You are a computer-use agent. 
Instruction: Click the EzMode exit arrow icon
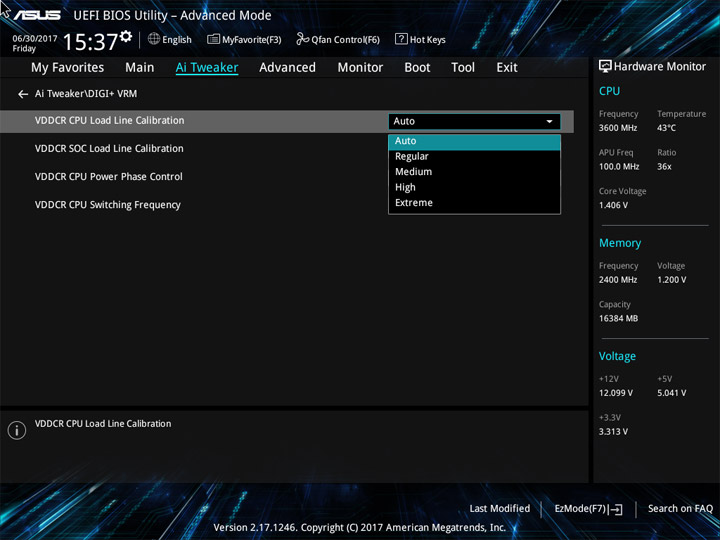(x=616, y=509)
